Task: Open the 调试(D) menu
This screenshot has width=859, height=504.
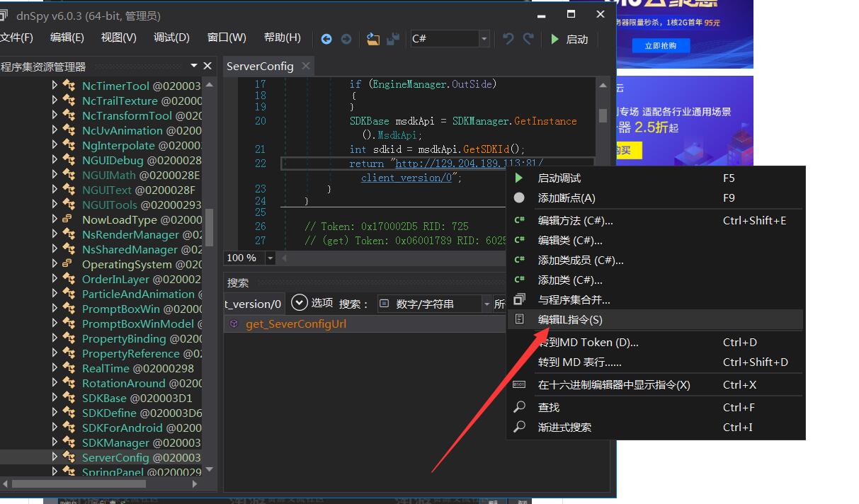Action: pyautogui.click(x=171, y=38)
